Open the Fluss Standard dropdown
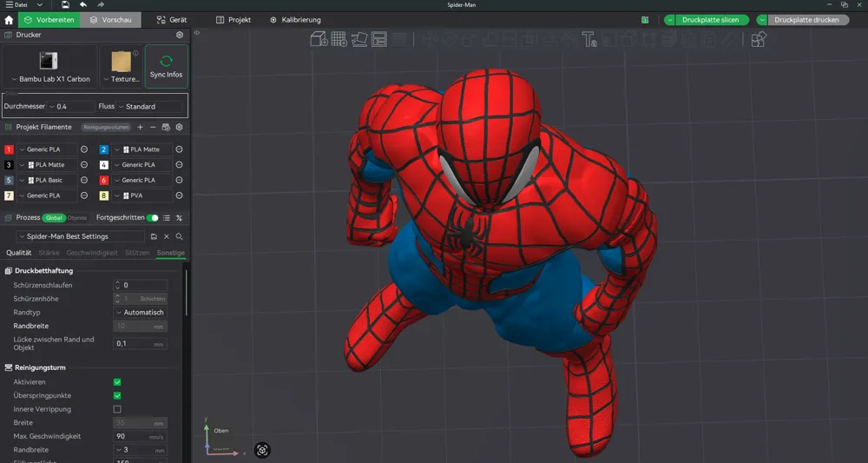Image resolution: width=868 pixels, height=463 pixels. point(149,106)
